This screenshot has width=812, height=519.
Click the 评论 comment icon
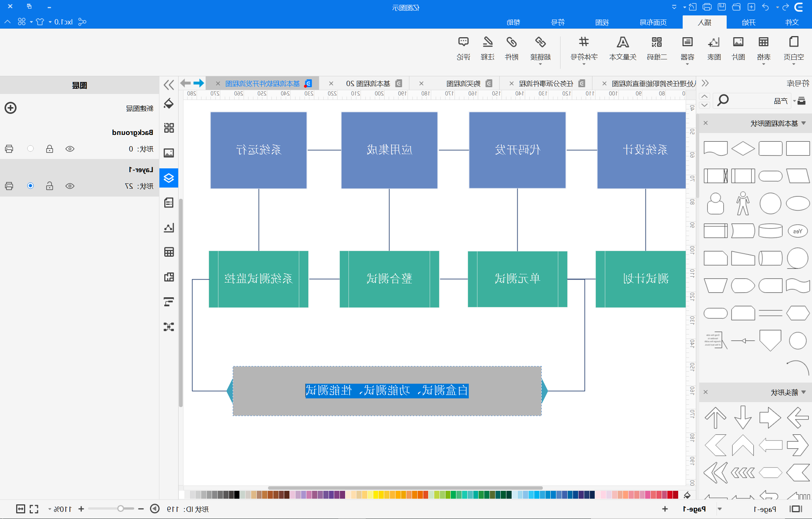463,42
